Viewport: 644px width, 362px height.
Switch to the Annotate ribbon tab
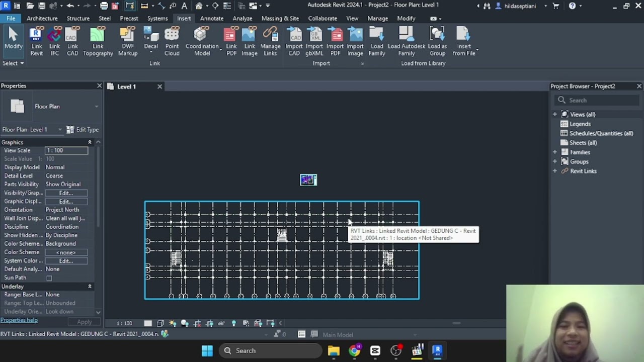212,18
